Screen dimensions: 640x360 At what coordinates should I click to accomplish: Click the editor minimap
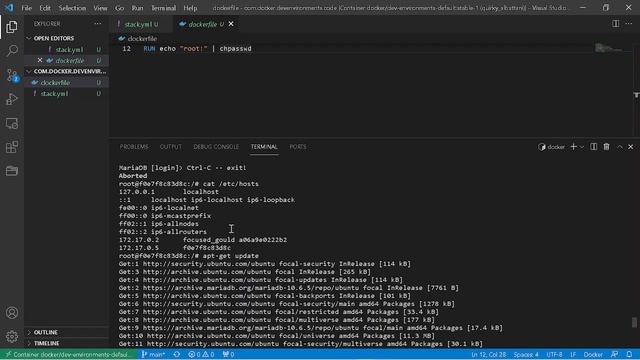[x=609, y=49]
